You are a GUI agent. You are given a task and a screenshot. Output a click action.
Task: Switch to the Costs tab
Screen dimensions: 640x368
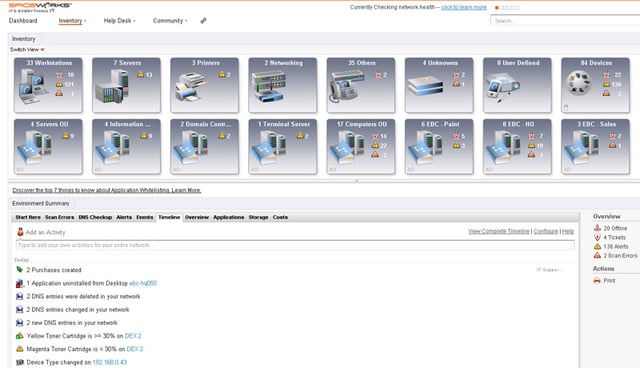pyautogui.click(x=280, y=217)
